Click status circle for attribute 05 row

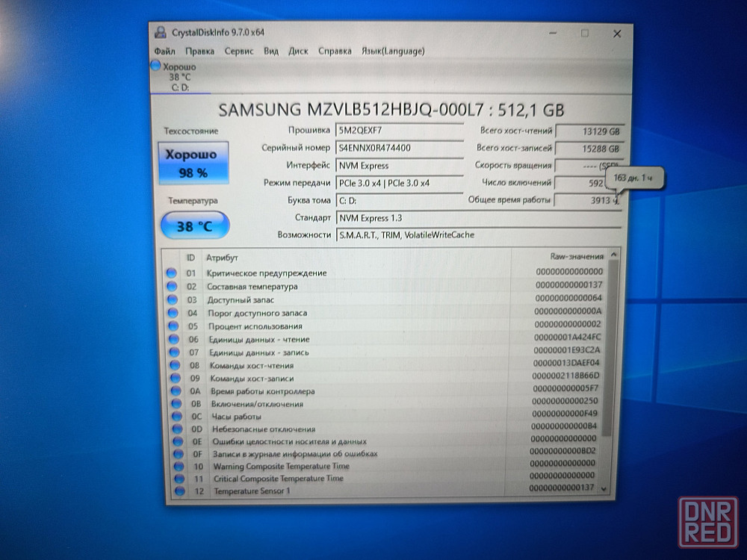[x=172, y=326]
